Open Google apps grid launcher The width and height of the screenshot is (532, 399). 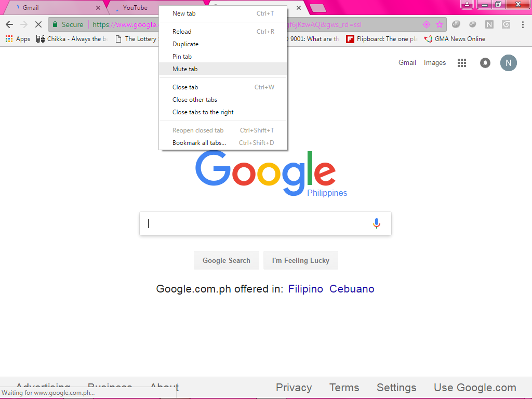coord(462,63)
